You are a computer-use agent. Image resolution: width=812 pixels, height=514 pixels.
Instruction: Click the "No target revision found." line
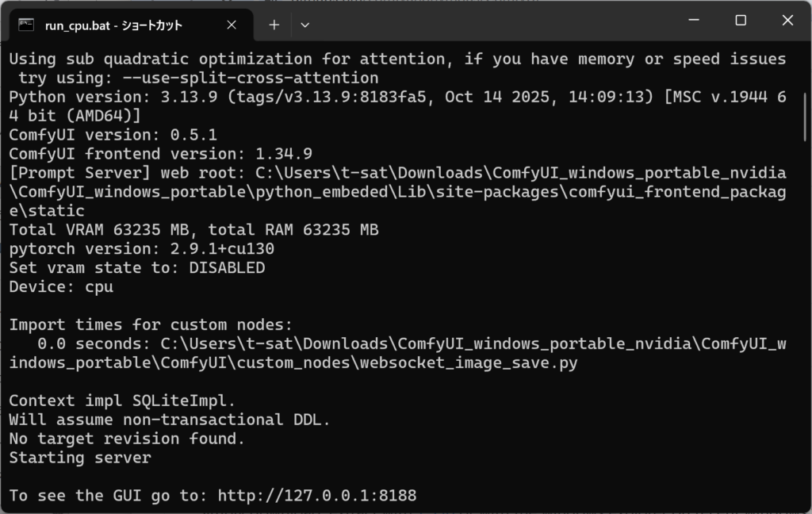coord(127,439)
